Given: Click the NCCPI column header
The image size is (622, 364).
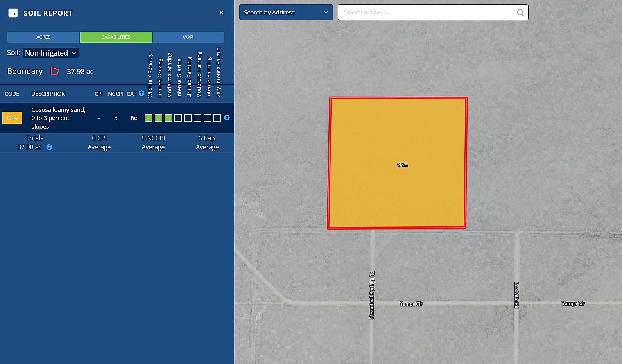Looking at the screenshot, I should (x=116, y=94).
